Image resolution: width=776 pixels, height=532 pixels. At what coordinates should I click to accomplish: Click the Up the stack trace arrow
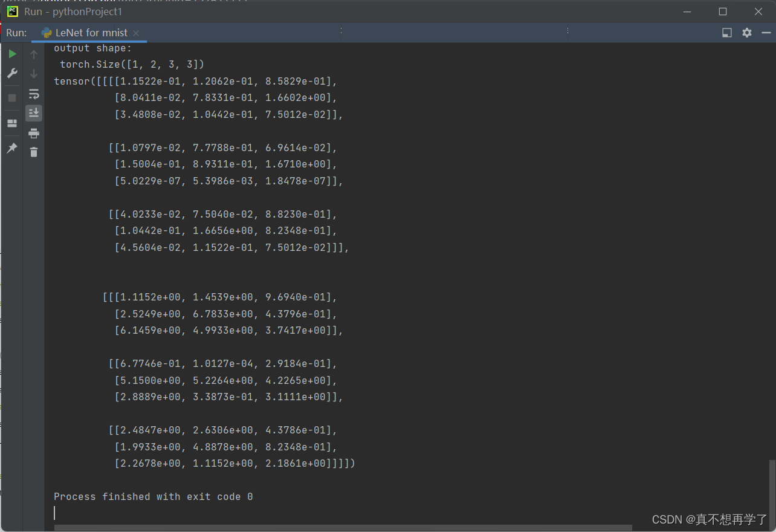tap(34, 54)
